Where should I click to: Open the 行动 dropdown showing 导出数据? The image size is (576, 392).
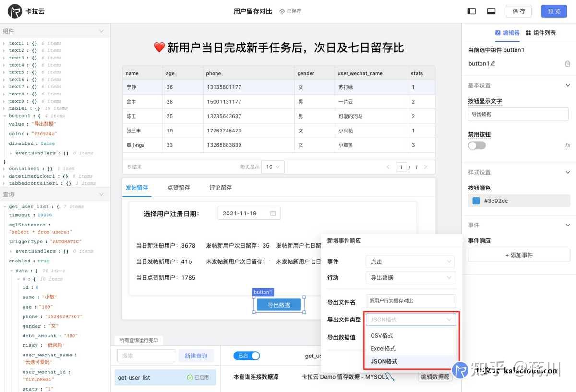tap(410, 278)
